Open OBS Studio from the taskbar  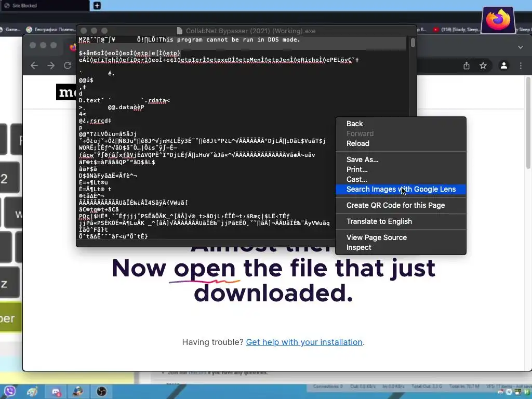(x=101, y=392)
